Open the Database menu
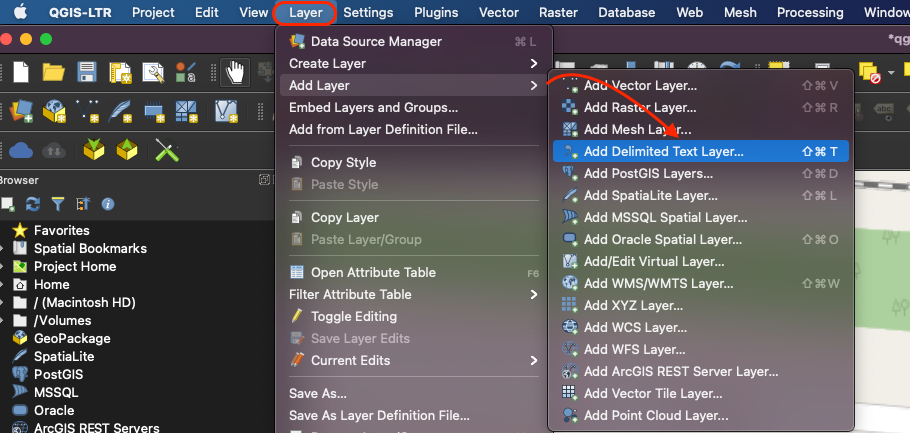The width and height of the screenshot is (910, 433). click(x=626, y=12)
